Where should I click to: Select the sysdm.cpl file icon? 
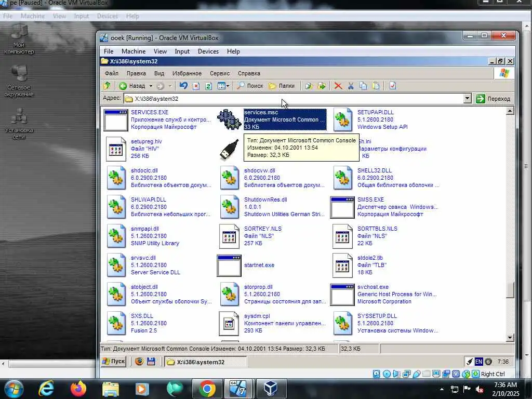pos(229,323)
